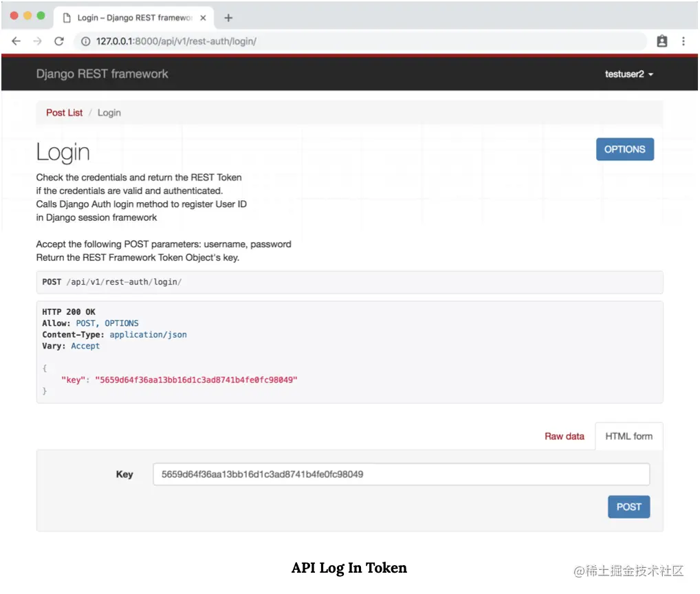Click the HTTP 200 OK status line
Image resolution: width=700 pixels, height=594 pixels.
[x=69, y=311]
